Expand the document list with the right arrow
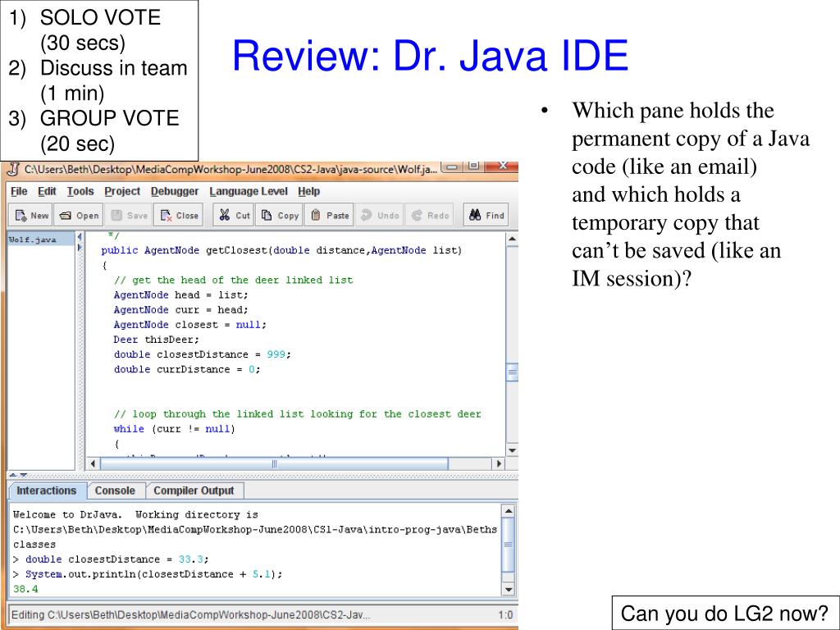 coord(80,247)
